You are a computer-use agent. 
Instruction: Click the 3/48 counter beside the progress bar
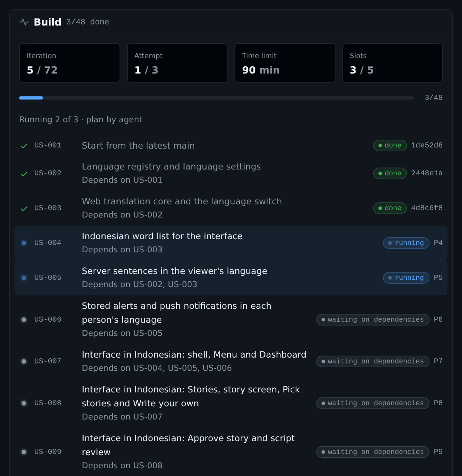pyautogui.click(x=433, y=98)
